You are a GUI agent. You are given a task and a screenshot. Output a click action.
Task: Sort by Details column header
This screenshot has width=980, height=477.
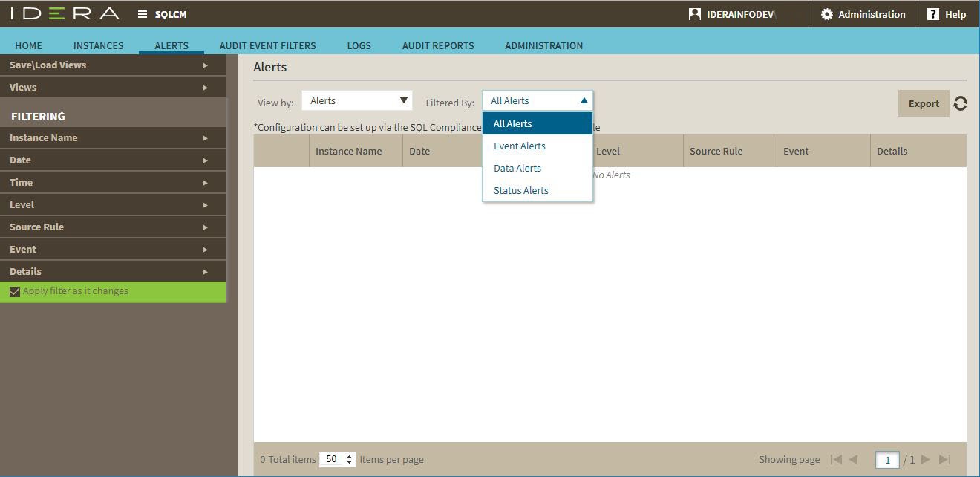click(918, 151)
